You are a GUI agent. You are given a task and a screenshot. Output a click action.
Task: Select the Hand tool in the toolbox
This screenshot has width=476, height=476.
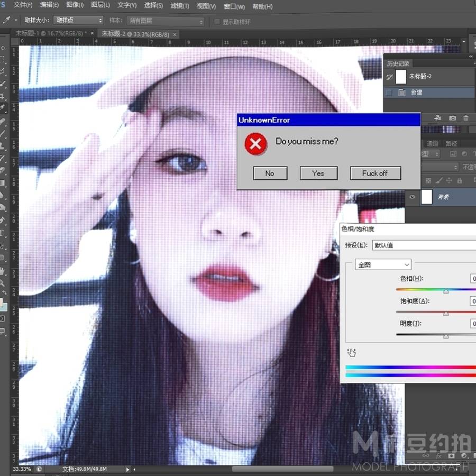point(3,270)
